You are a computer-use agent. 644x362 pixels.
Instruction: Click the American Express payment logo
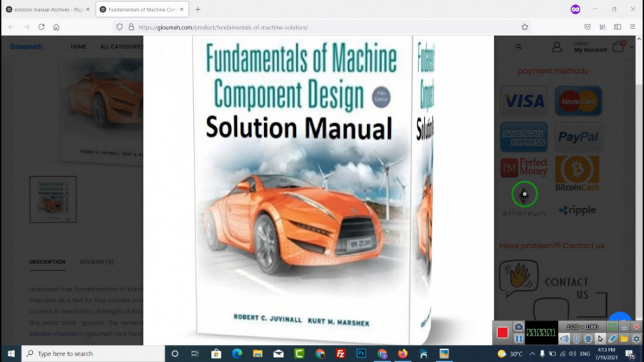coord(524,137)
